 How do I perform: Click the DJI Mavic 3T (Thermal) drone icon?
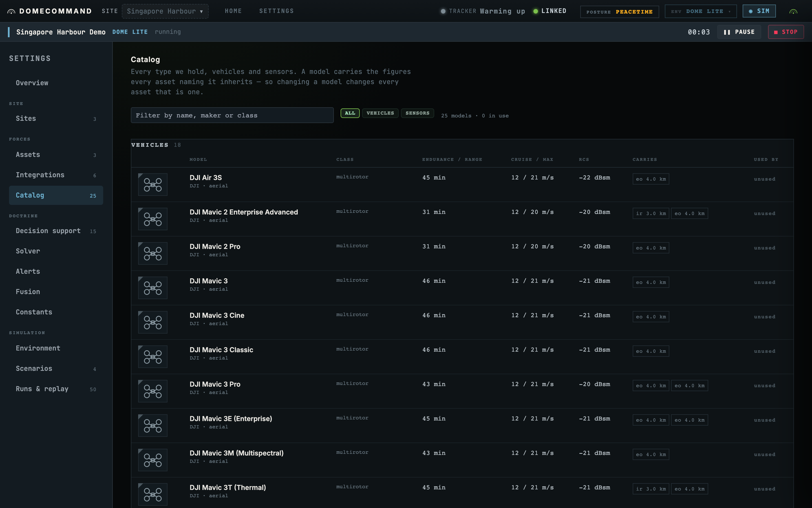153,494
